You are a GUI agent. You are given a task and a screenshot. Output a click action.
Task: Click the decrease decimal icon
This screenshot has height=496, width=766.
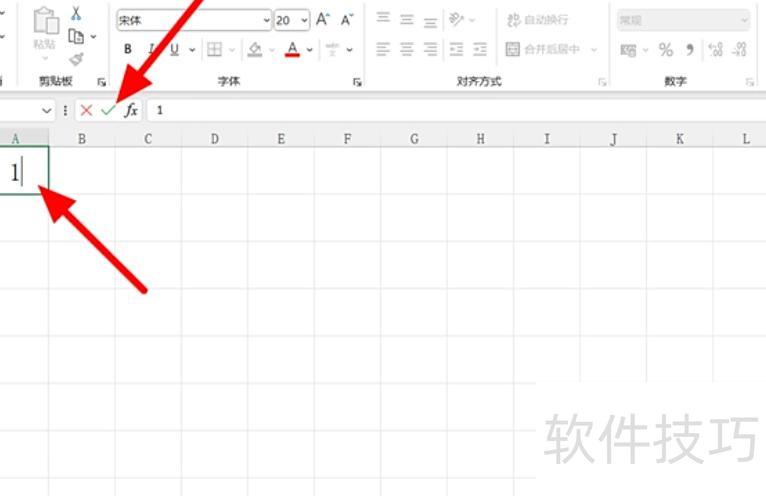740,49
